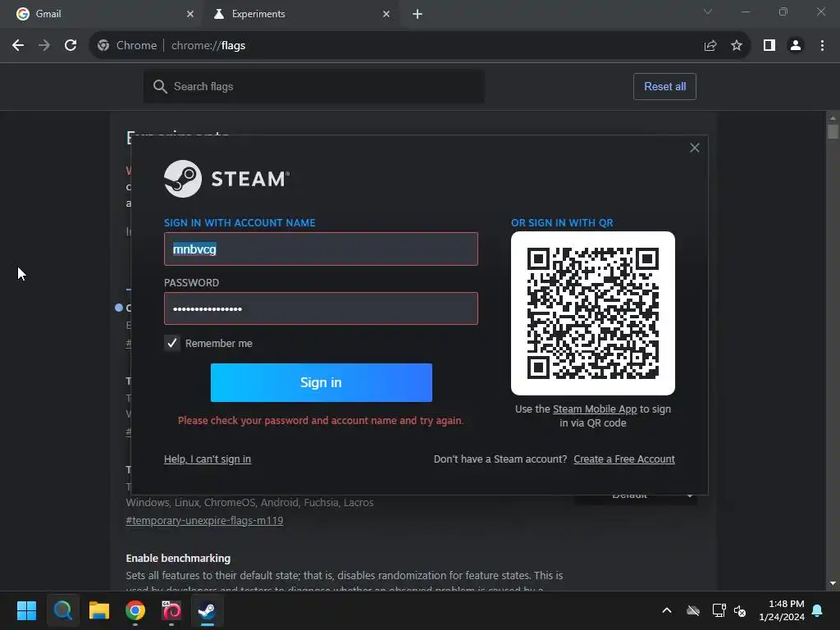Close the Gmail tab
The image size is (840, 630).
[190, 14]
